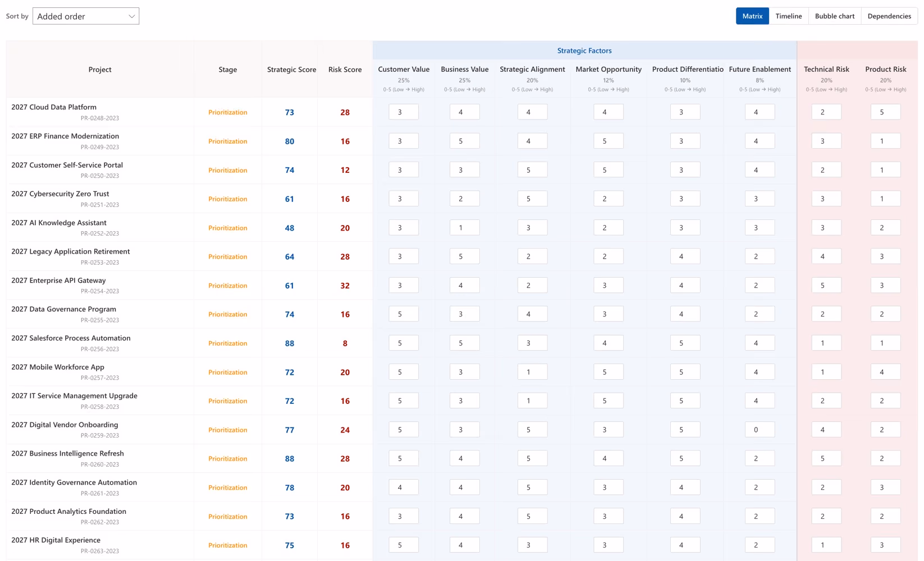This screenshot has height=561, width=924.
Task: Edit Product Risk for Cloud Data Platform
Action: (885, 112)
